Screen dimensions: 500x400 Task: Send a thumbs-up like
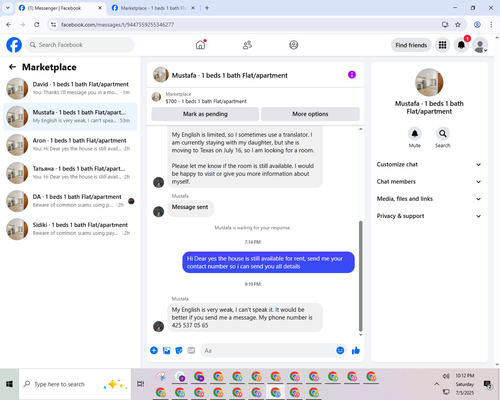[x=356, y=350]
